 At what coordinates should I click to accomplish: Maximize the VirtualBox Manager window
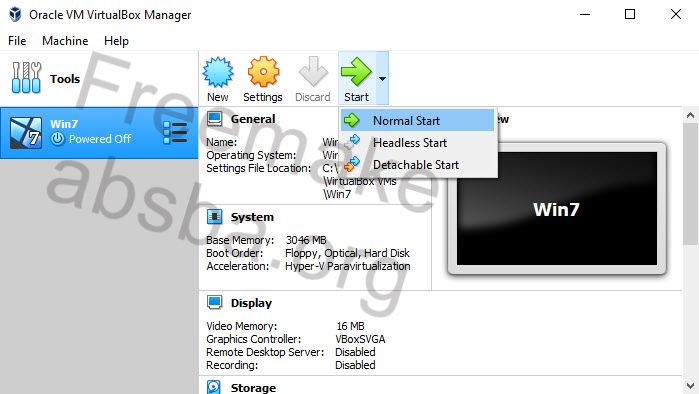[x=630, y=14]
